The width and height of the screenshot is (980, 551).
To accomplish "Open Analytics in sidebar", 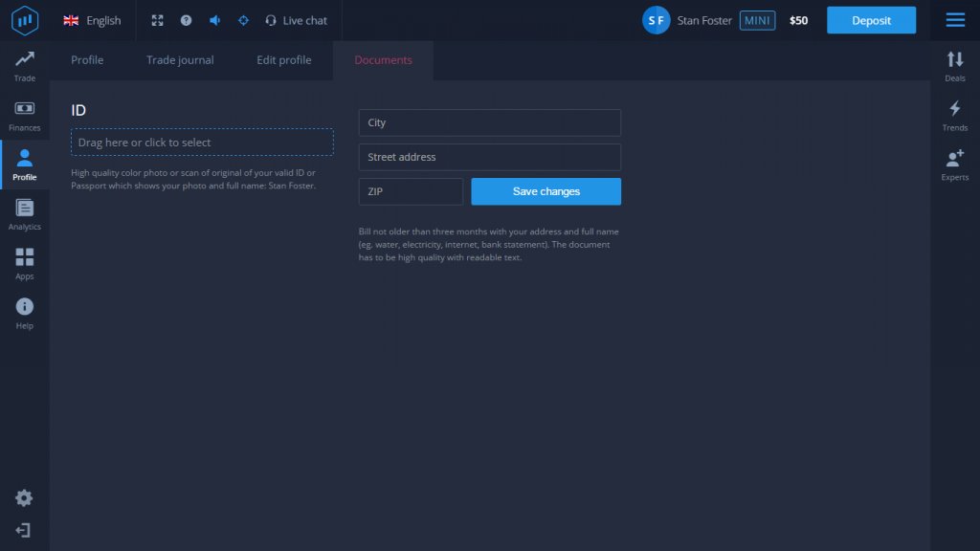I will point(25,215).
